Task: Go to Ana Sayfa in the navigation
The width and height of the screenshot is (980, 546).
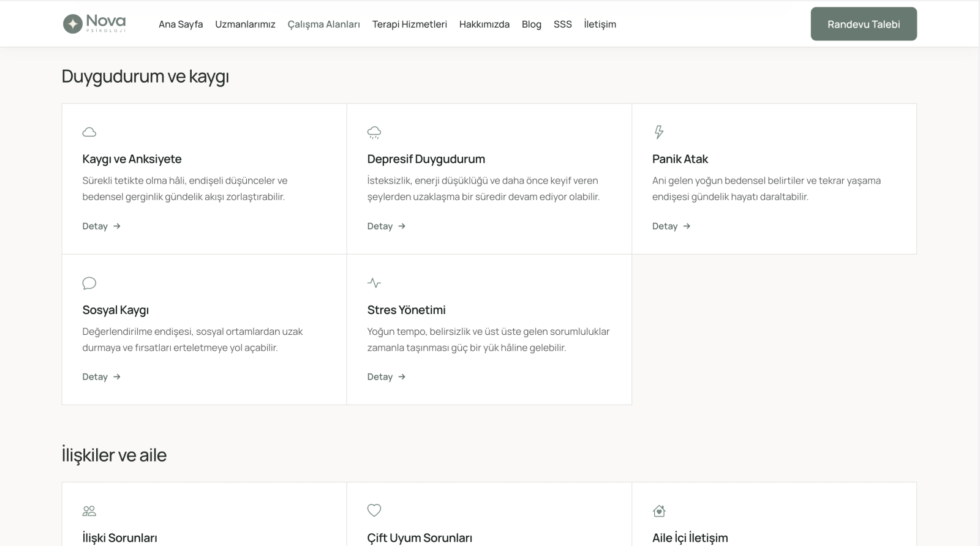Action: [x=181, y=24]
